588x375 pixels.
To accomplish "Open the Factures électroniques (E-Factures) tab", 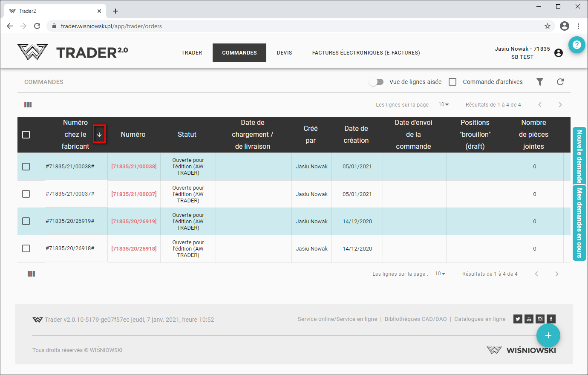I will click(x=366, y=53).
